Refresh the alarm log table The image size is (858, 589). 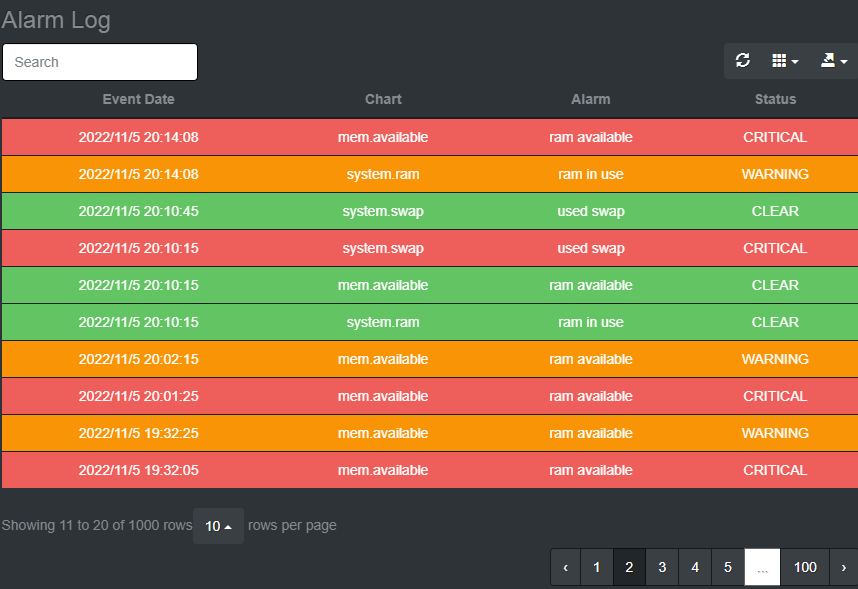(743, 60)
